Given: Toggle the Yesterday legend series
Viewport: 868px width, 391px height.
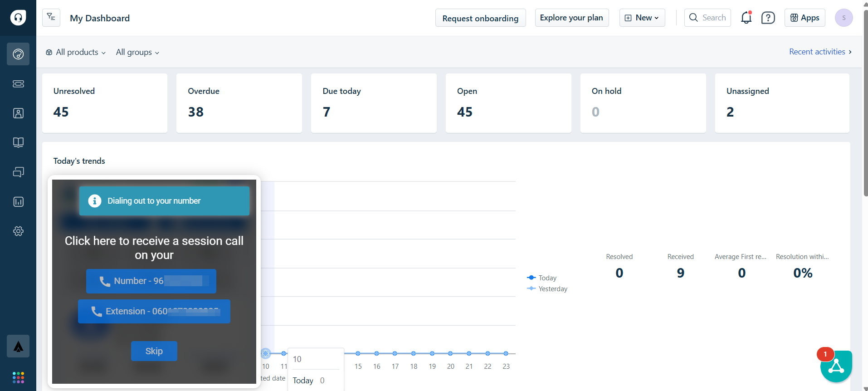Looking at the screenshot, I should coord(547,288).
